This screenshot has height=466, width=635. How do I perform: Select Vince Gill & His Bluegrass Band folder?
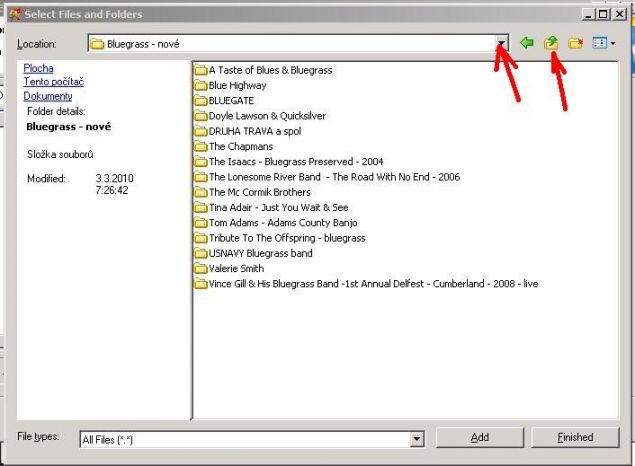pyautogui.click(x=367, y=283)
